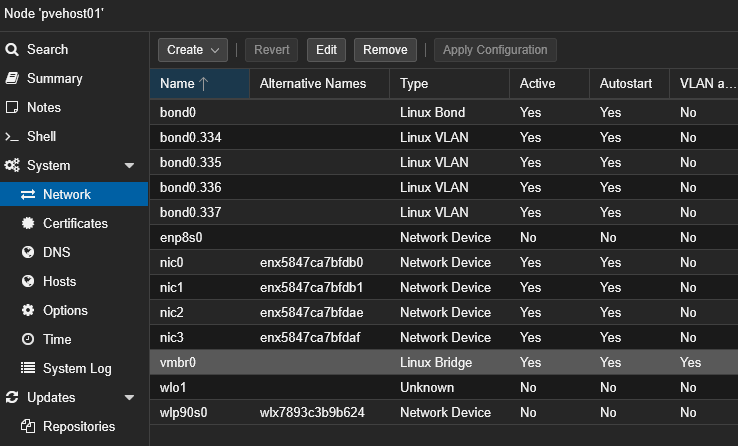
Task: Open the Create dropdown menu
Action: (x=193, y=50)
